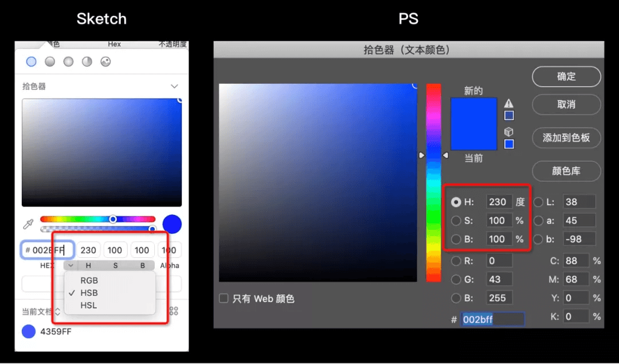This screenshot has height=364, width=619.
Task: Click the right arrow handle beside the PS hue bar
Action: click(x=445, y=155)
